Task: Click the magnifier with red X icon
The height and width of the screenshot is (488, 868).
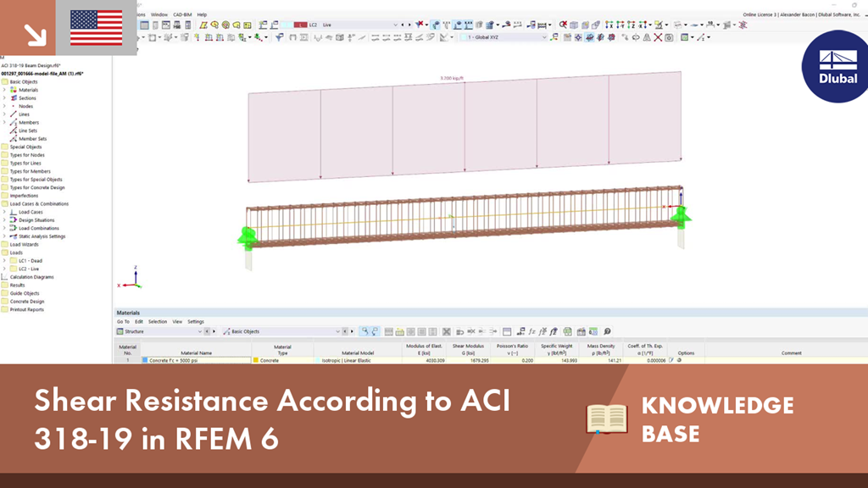Action: 563,25
